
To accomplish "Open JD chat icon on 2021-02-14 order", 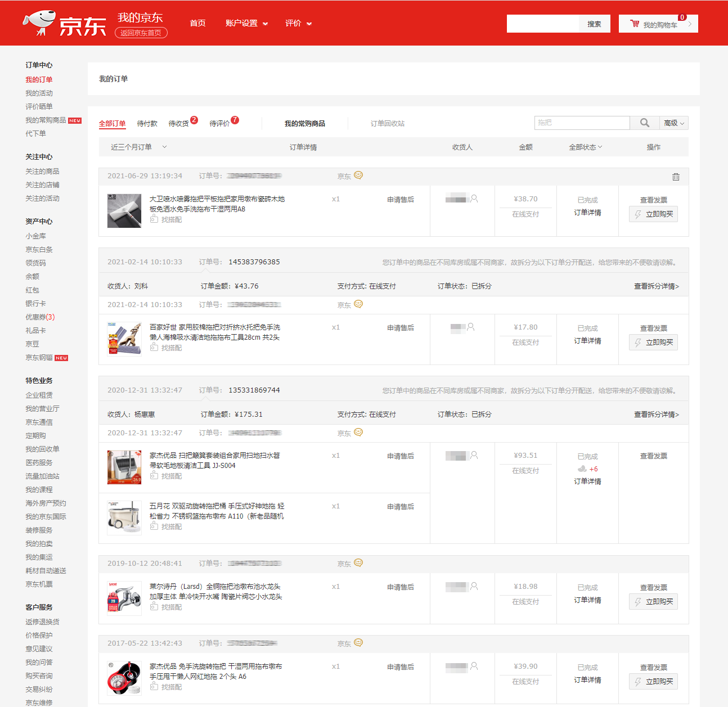I will click(358, 304).
